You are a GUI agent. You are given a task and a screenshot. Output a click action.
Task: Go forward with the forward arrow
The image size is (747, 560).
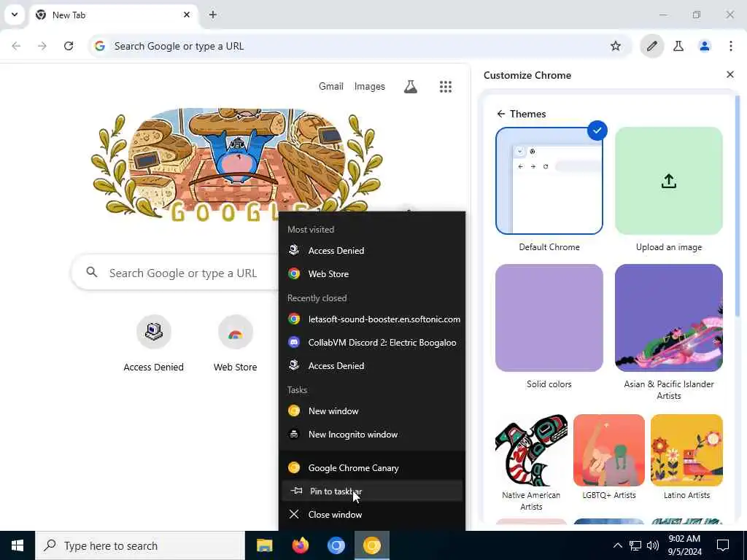pos(42,46)
